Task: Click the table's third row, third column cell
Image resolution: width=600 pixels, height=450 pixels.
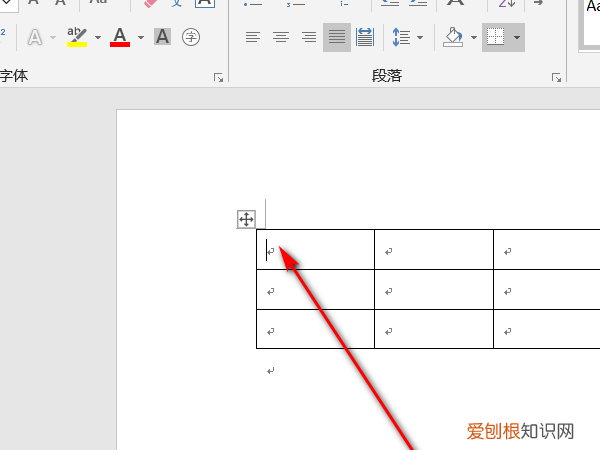Action: coord(547,329)
